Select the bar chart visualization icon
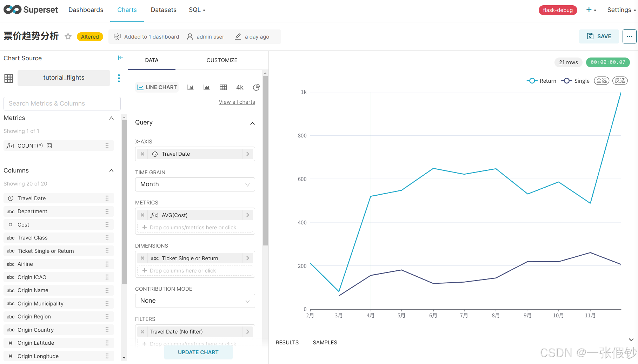Image resolution: width=638 pixels, height=364 pixels. click(191, 87)
